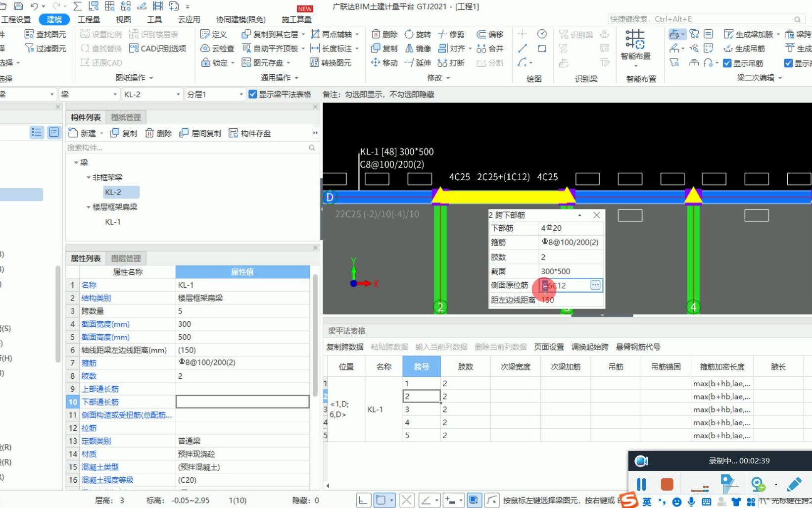The width and height of the screenshot is (812, 508).
Task: Click the 下部筋 value cell
Action: pyautogui.click(x=571, y=228)
